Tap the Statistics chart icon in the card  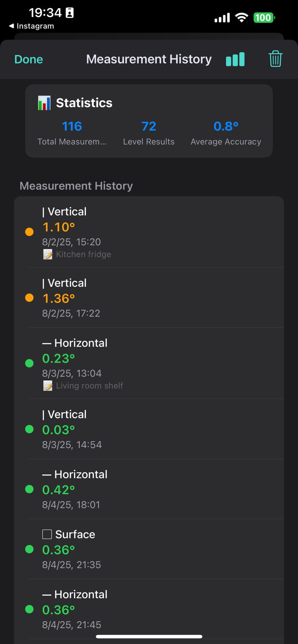click(x=44, y=103)
